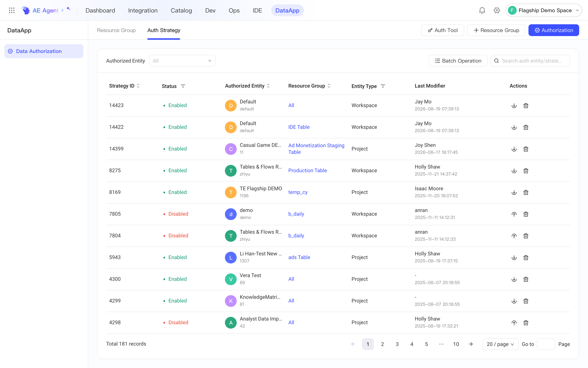Click the notification bell icon

coord(482,10)
